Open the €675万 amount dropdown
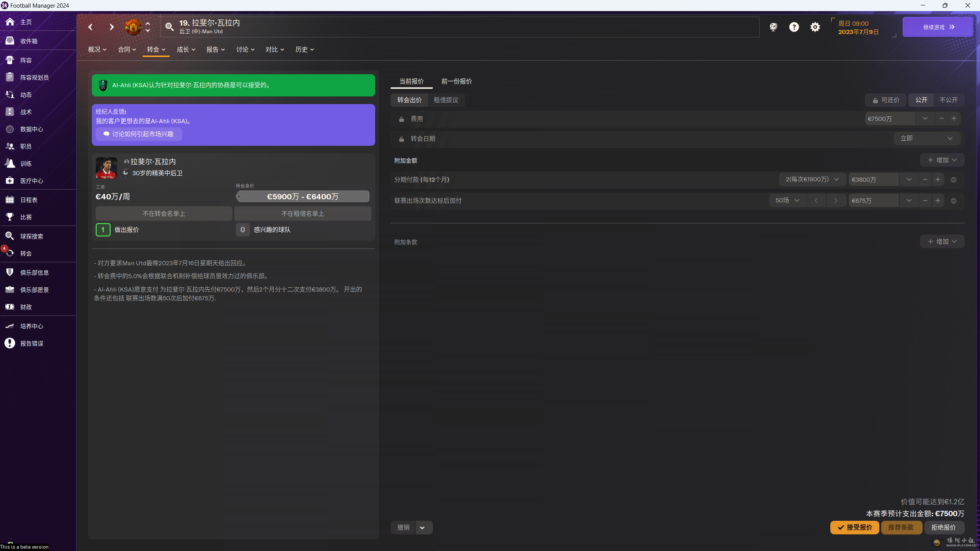 [x=909, y=201]
